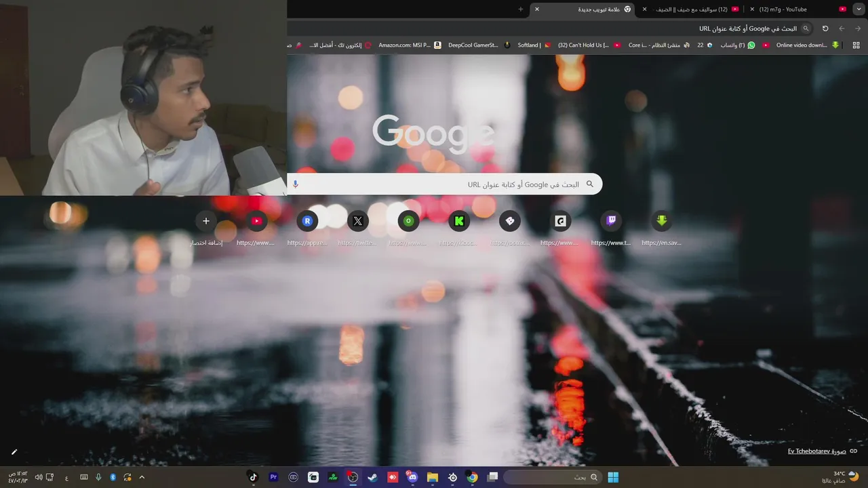Close the سواليف مع ضيف tab
The width and height of the screenshot is (868, 488).
pyautogui.click(x=645, y=9)
